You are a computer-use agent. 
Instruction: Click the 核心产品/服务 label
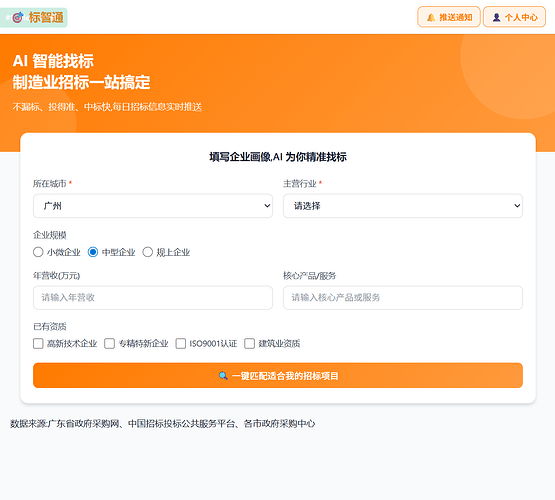[309, 276]
